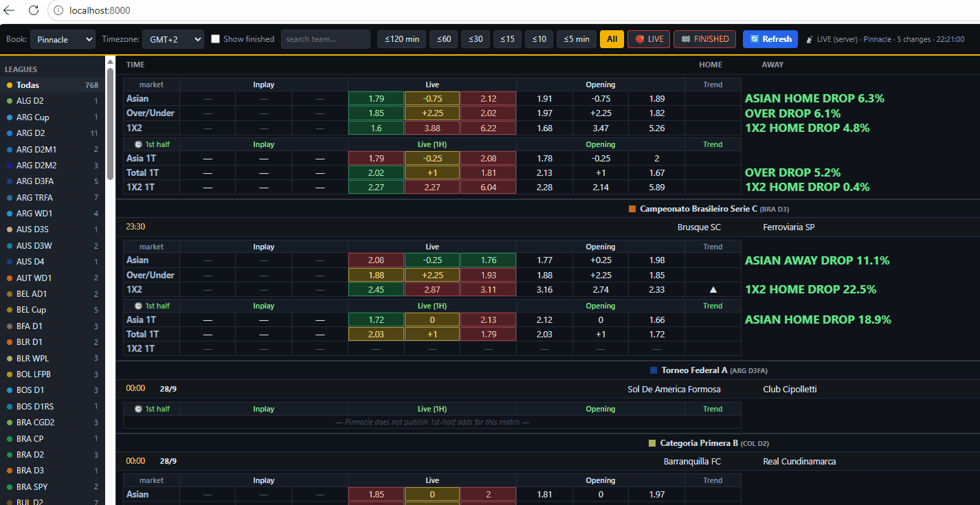The image size is (980, 505).
Task: Toggle the LIVE filter button
Action: pos(649,39)
